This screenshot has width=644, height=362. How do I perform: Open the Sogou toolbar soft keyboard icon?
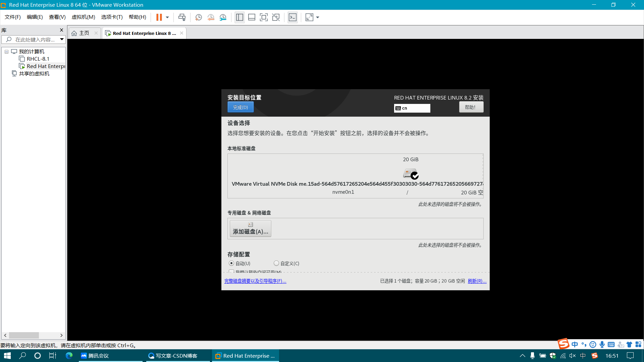[x=611, y=345]
